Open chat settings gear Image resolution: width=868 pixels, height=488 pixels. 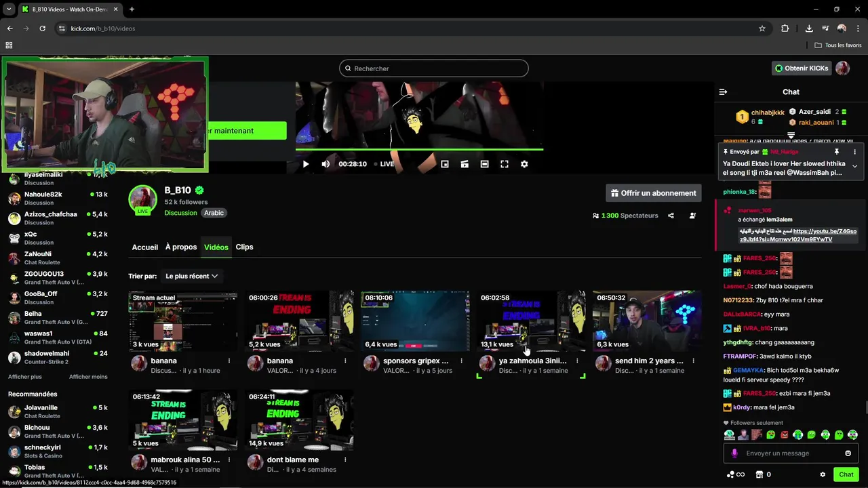click(x=823, y=474)
